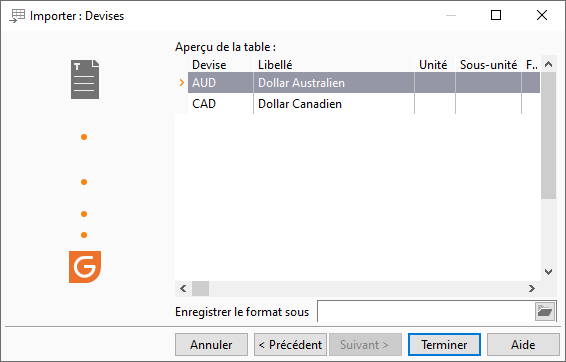
Task: Click the import table icon in title bar
Action: [17, 16]
